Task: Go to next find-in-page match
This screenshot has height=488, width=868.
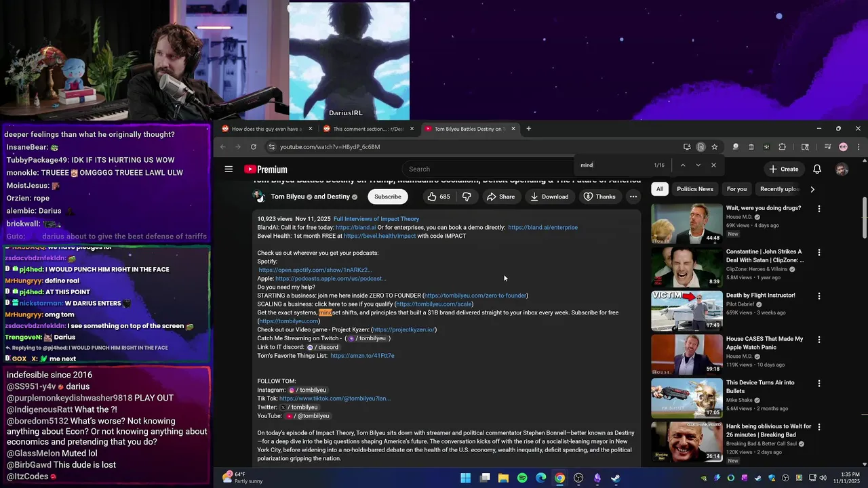Action: click(698, 165)
